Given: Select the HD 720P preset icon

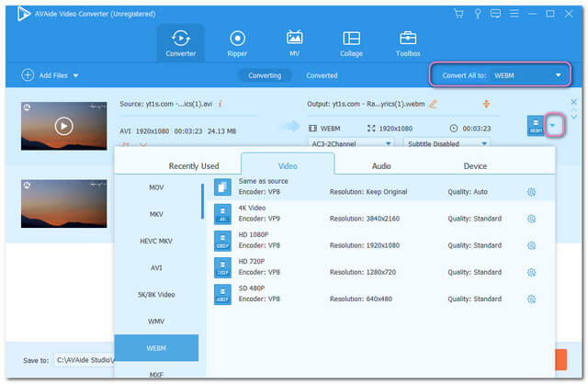Looking at the screenshot, I should click(222, 267).
